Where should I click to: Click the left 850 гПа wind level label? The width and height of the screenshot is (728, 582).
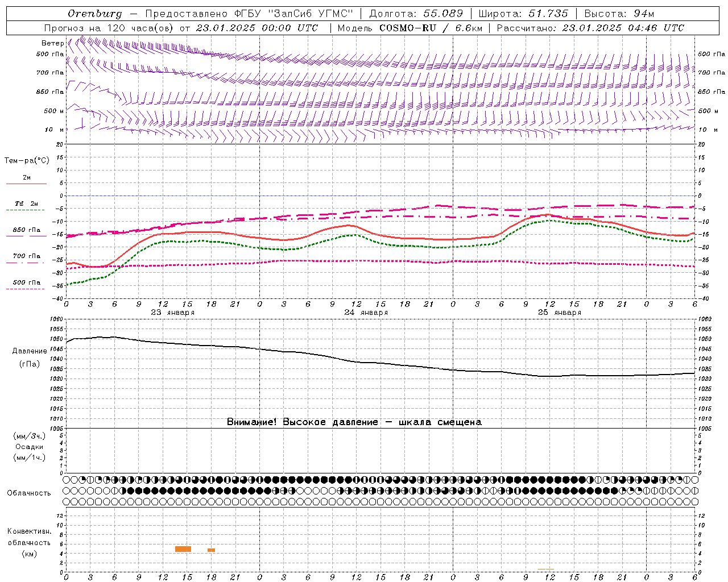pos(50,92)
